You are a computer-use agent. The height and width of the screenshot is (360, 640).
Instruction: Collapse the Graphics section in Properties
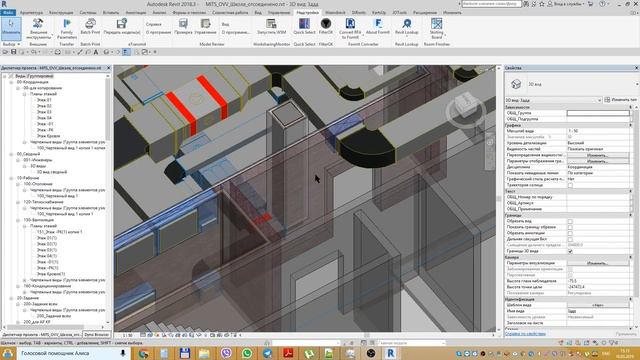631,125
